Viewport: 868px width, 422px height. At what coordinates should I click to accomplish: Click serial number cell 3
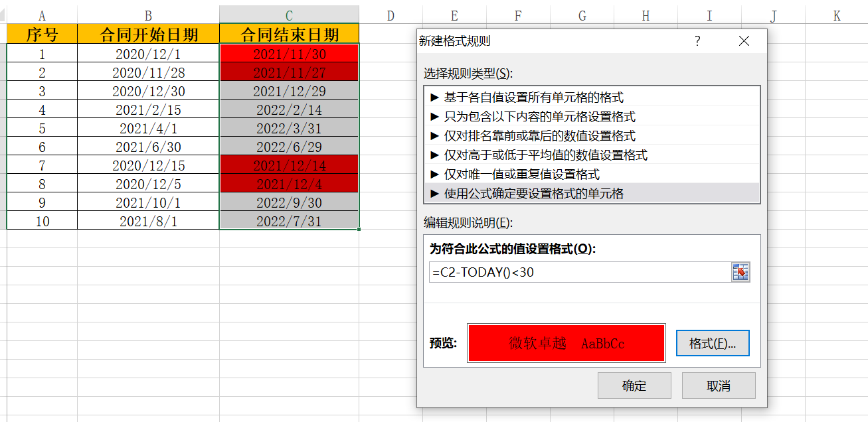tap(42, 91)
